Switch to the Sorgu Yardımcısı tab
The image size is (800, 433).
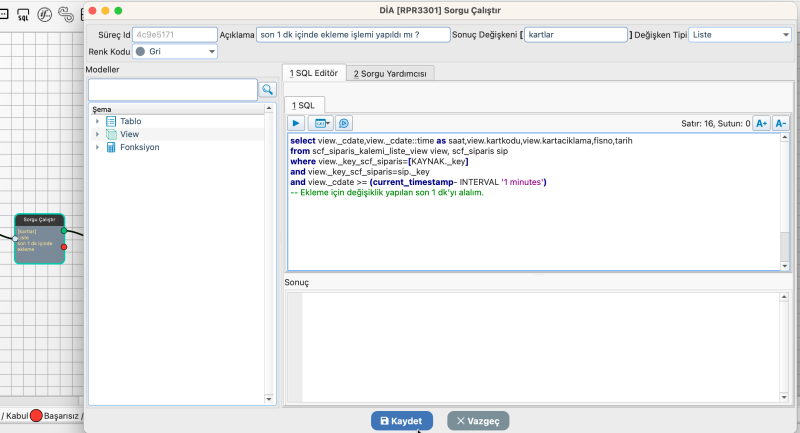(x=391, y=73)
